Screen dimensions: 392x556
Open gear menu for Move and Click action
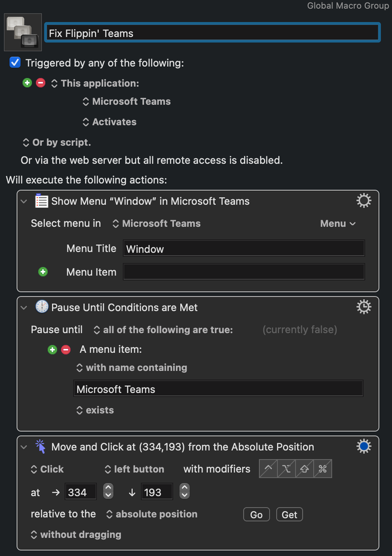[364, 446]
